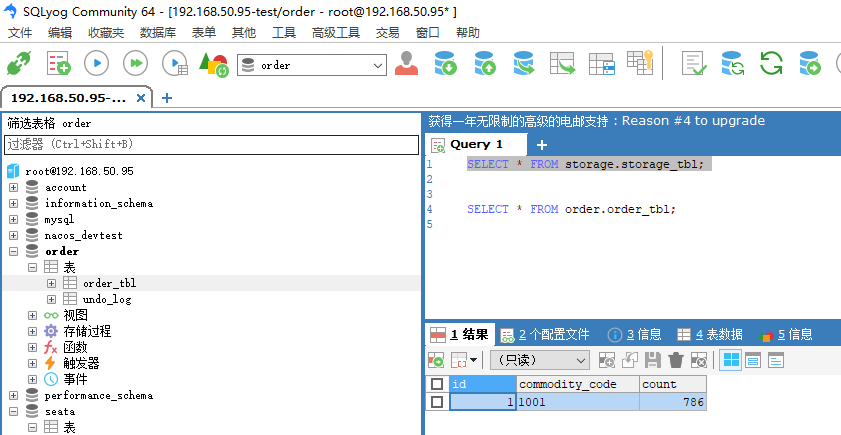The width and height of the screenshot is (841, 435).
Task: Expand the information_schema database node
Action: click(x=13, y=204)
